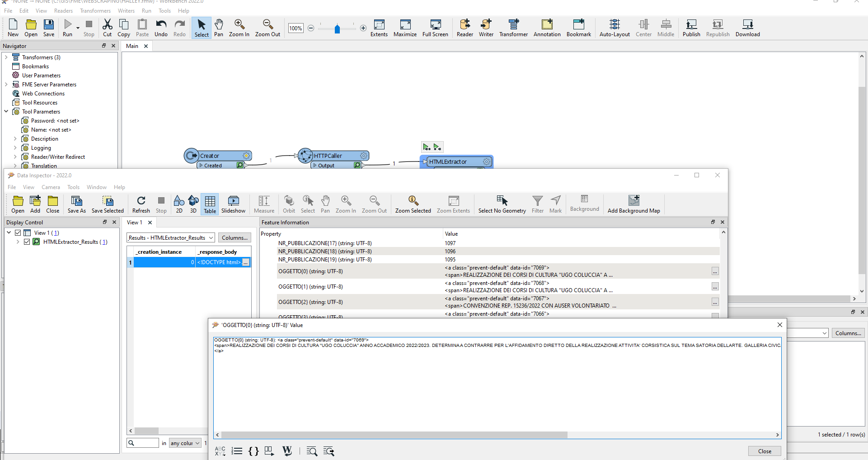
Task: Open the 'any column' search dropdown
Action: (185, 443)
